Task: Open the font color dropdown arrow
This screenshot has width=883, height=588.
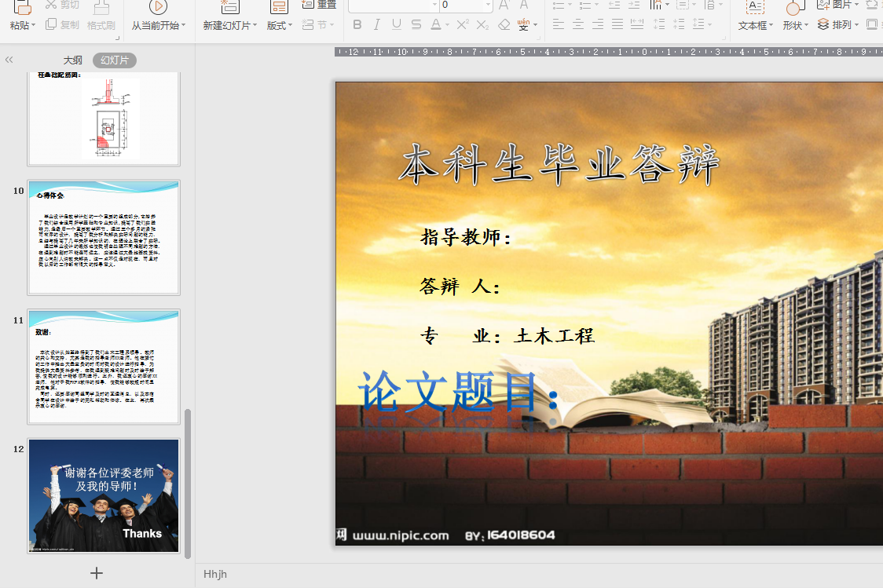Action: click(447, 25)
